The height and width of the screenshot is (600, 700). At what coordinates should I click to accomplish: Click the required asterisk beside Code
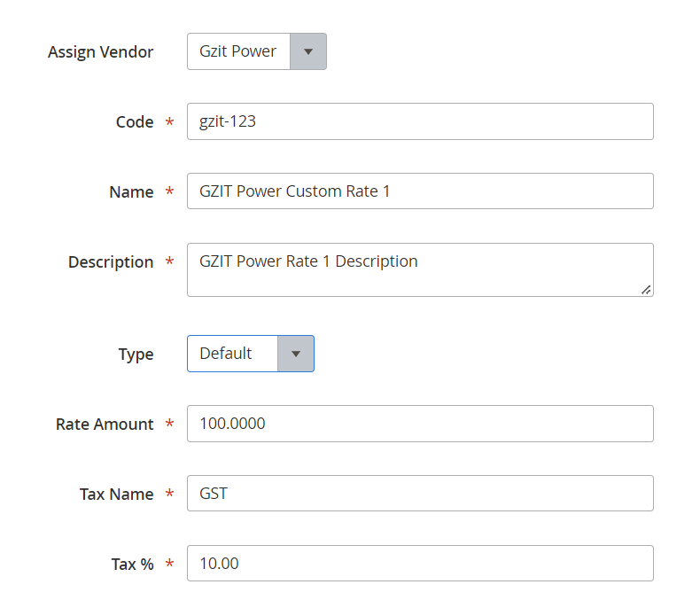click(169, 121)
